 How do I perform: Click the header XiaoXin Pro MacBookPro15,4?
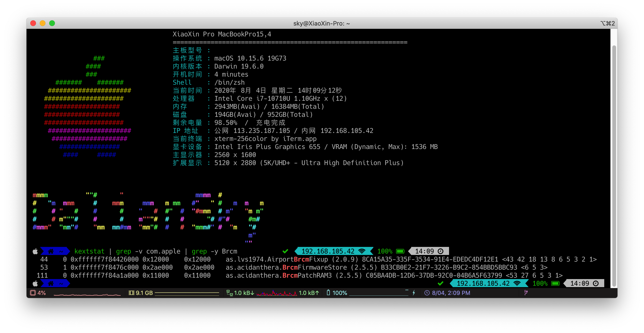[x=222, y=34]
